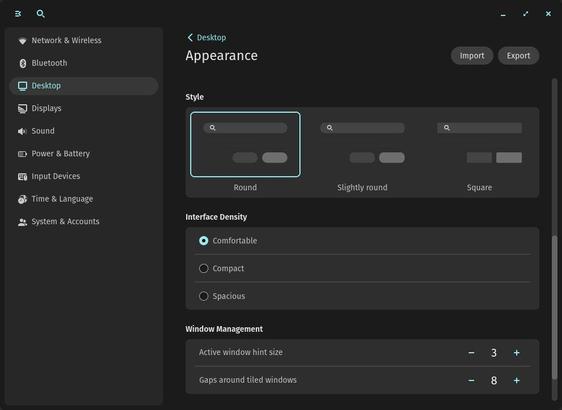Click Gaps around tiled windows label

[x=248, y=380]
